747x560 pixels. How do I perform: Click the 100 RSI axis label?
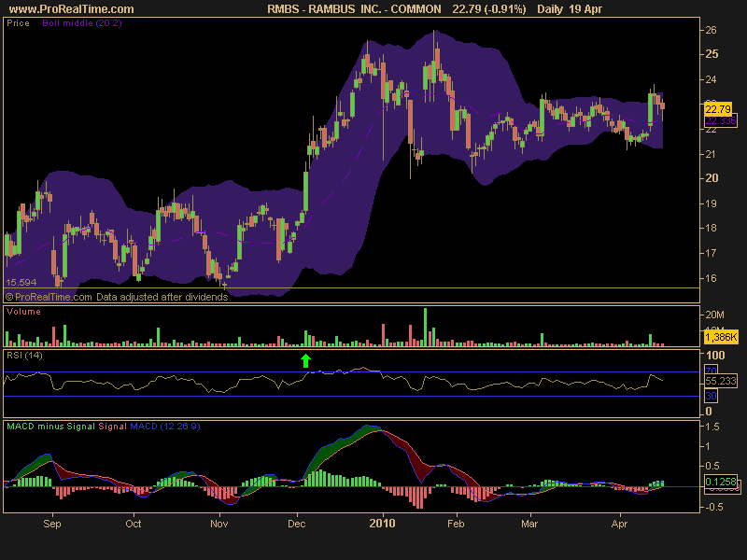pos(715,356)
